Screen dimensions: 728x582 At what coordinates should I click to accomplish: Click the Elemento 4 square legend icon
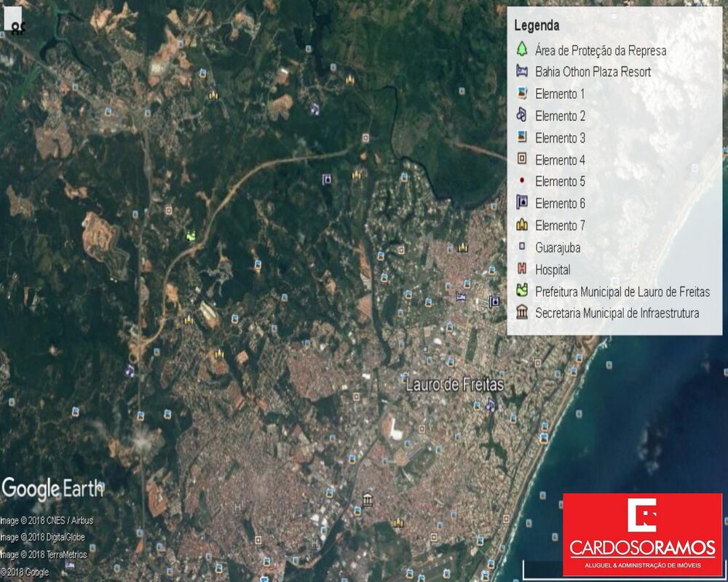pyautogui.click(x=522, y=159)
